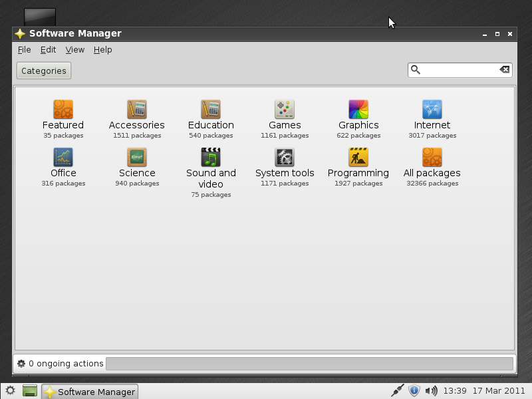Open the Programming category
This screenshot has width=532, height=399.
pos(358,165)
